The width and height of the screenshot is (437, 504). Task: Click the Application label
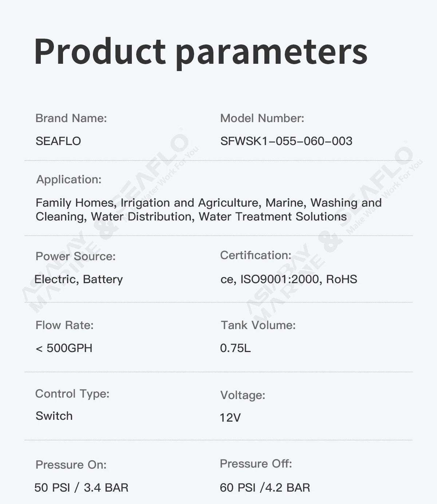[x=69, y=179]
